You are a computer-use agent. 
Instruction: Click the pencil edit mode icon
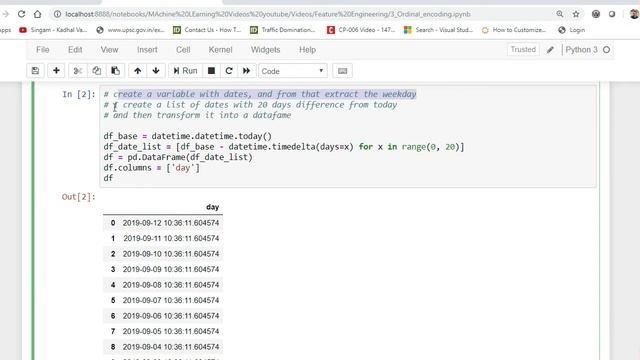tap(550, 50)
